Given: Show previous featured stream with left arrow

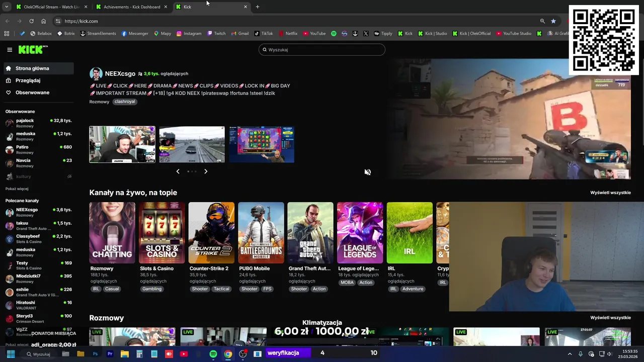Looking at the screenshot, I should click(x=178, y=171).
